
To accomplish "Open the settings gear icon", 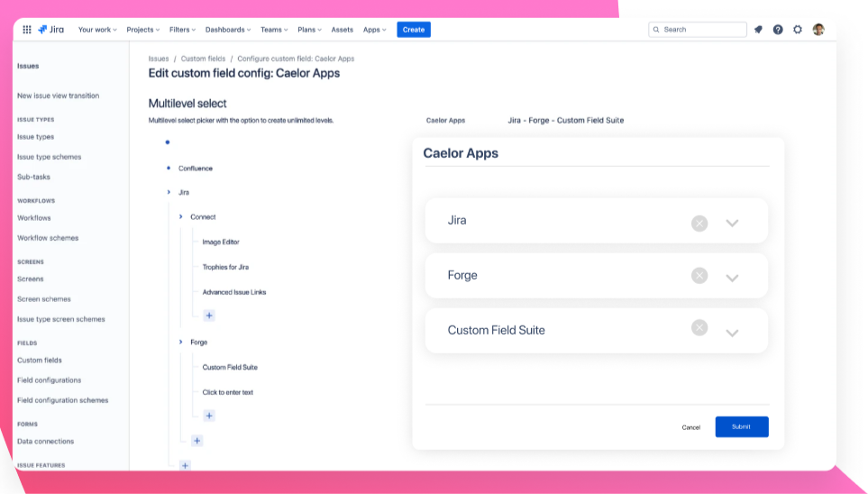I will pyautogui.click(x=797, y=30).
